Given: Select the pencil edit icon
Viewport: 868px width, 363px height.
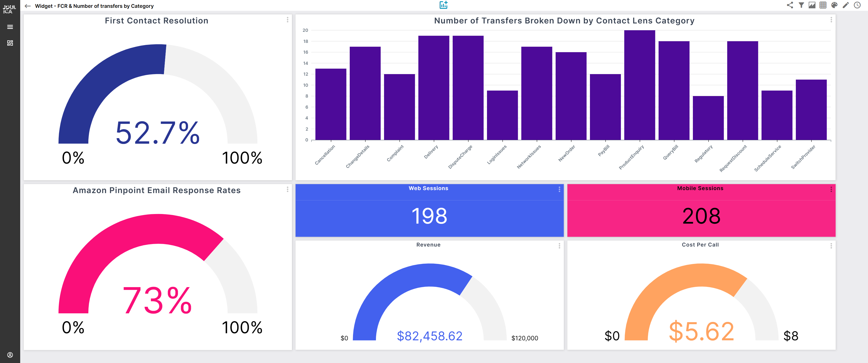Looking at the screenshot, I should click(x=846, y=5).
